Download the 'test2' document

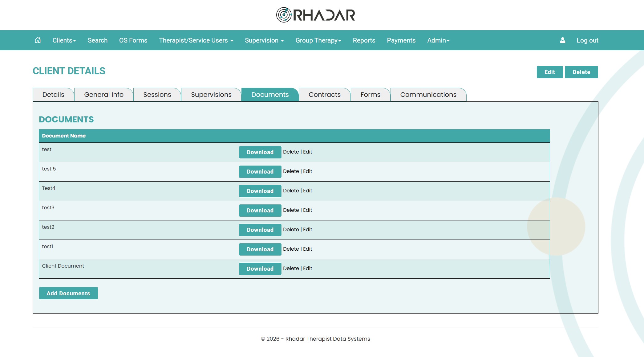(x=260, y=230)
